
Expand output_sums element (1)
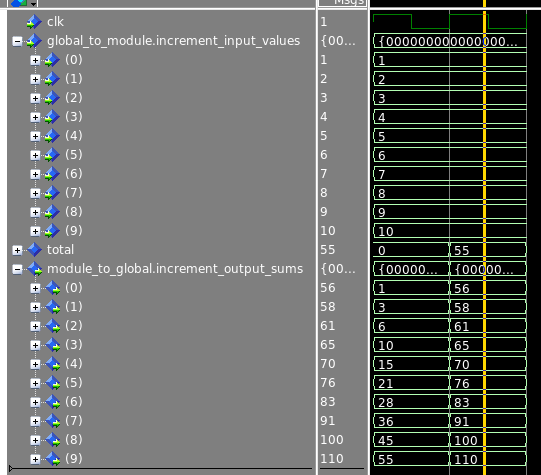[x=35, y=307]
